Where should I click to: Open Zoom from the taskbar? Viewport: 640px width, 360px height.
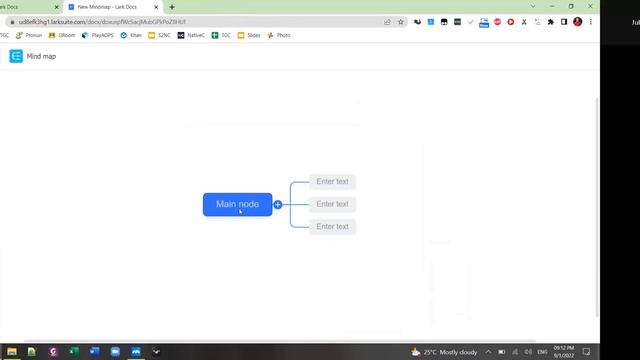[115, 351]
